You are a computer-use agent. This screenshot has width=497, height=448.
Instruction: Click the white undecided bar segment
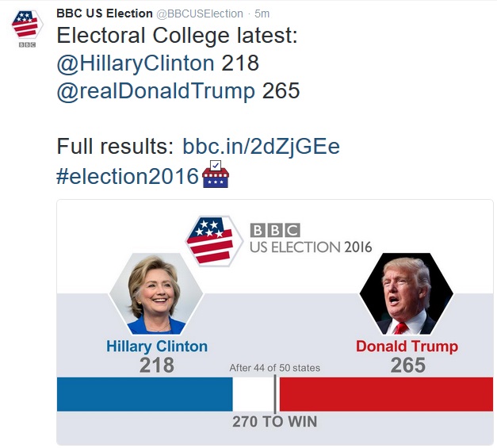(252, 394)
